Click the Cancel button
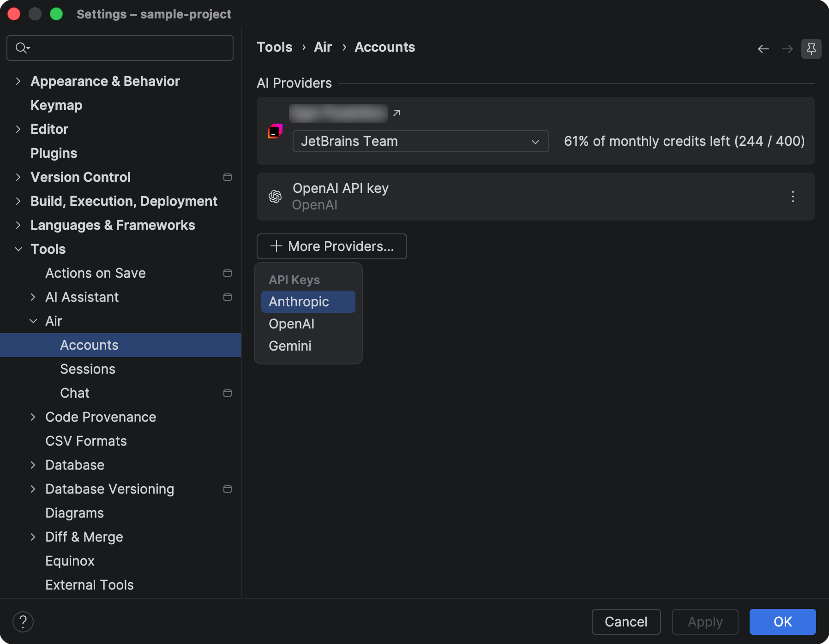Viewport: 829px width, 644px height. (x=626, y=622)
